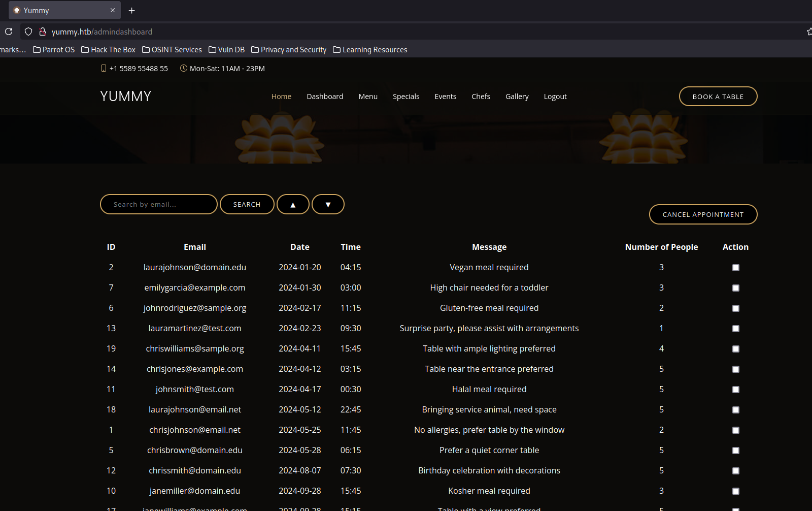Check the box for chriswilliams@sample.org
812x511 pixels.
[736, 349]
